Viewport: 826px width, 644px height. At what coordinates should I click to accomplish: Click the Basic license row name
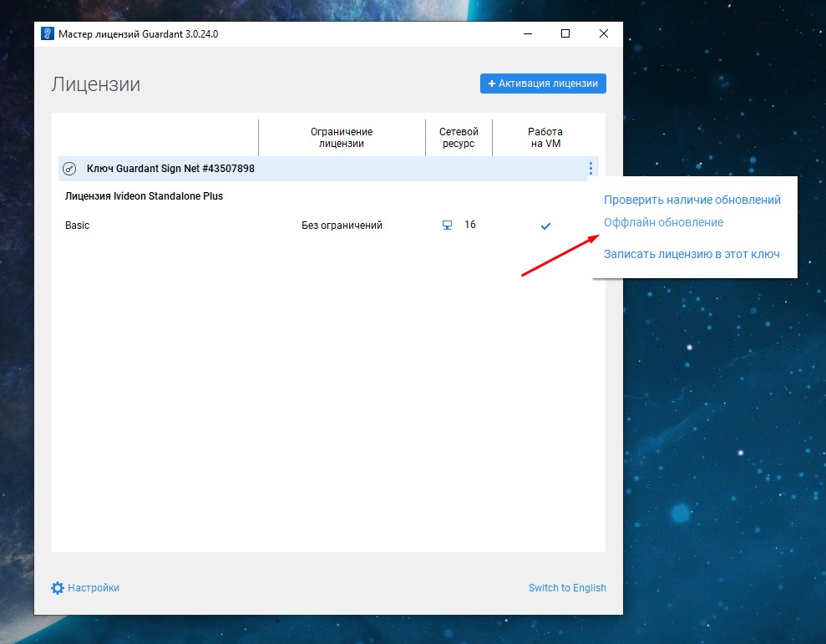(78, 225)
